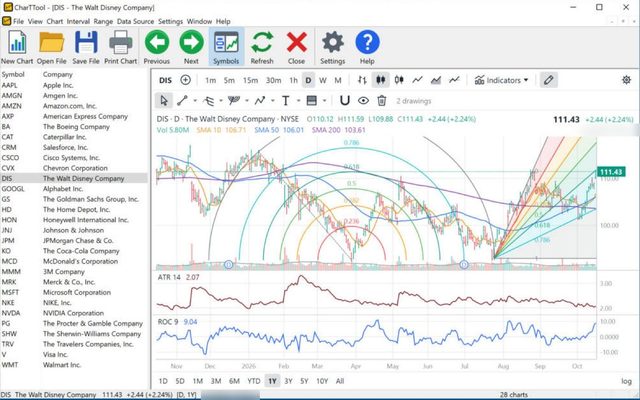Select NVDA in the symbol list
The image size is (640, 400).
[x=74, y=313]
